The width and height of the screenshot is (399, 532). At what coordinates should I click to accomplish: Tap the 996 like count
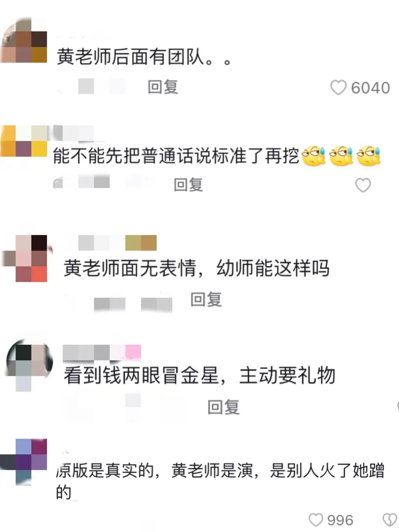tap(340, 520)
